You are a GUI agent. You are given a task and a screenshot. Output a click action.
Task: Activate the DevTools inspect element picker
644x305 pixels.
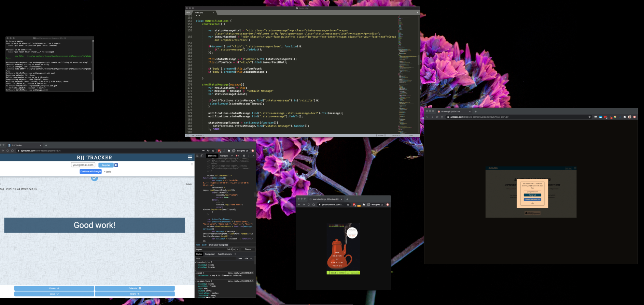197,156
